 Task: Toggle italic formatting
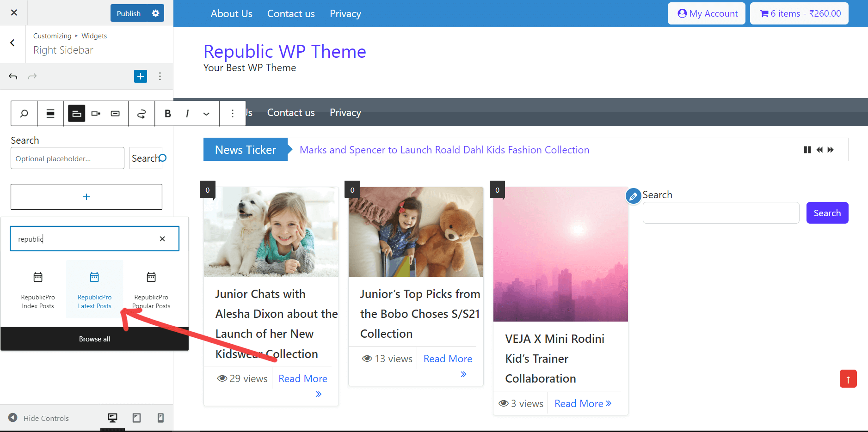click(187, 114)
